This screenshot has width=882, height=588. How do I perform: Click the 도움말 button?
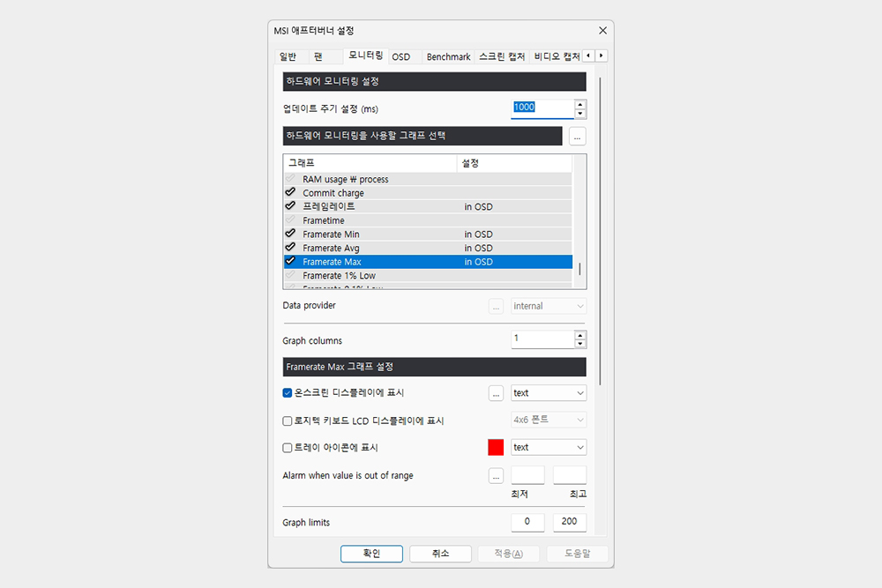click(x=577, y=554)
